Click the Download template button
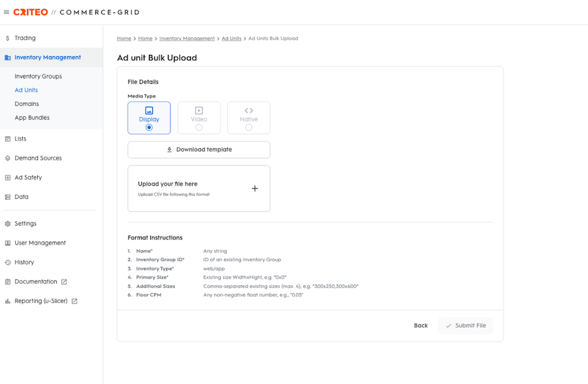 199,150
